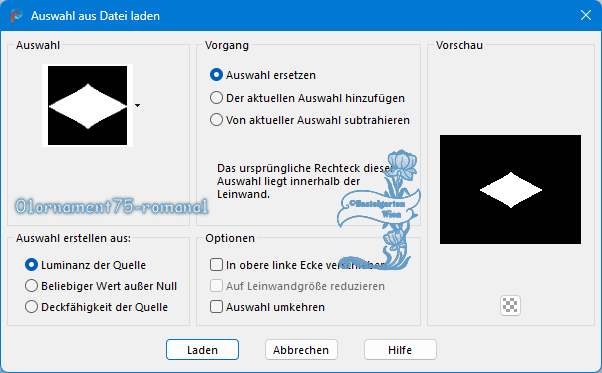Close the Auswahl aus Datei laden dialog

585,15
